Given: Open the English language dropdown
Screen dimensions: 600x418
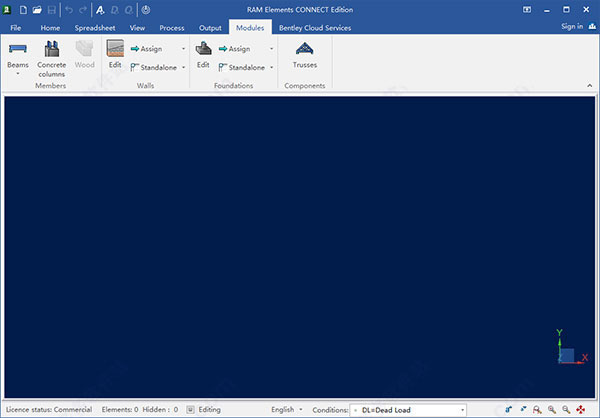Looking at the screenshot, I should click(x=287, y=410).
